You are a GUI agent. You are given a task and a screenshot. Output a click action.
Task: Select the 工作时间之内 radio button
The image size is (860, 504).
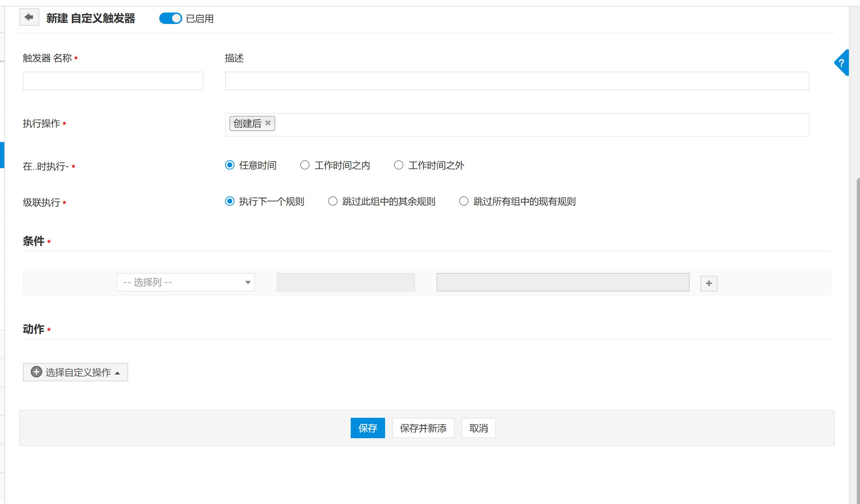[x=305, y=165]
